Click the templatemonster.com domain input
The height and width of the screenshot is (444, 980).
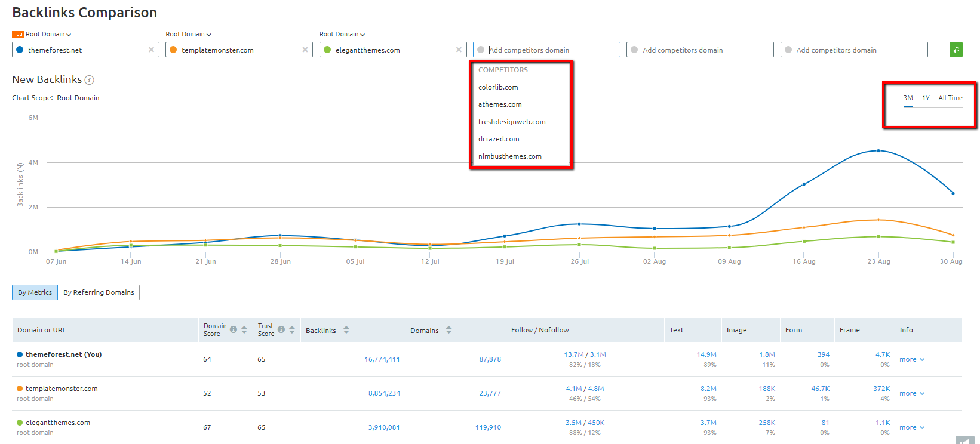tap(239, 50)
